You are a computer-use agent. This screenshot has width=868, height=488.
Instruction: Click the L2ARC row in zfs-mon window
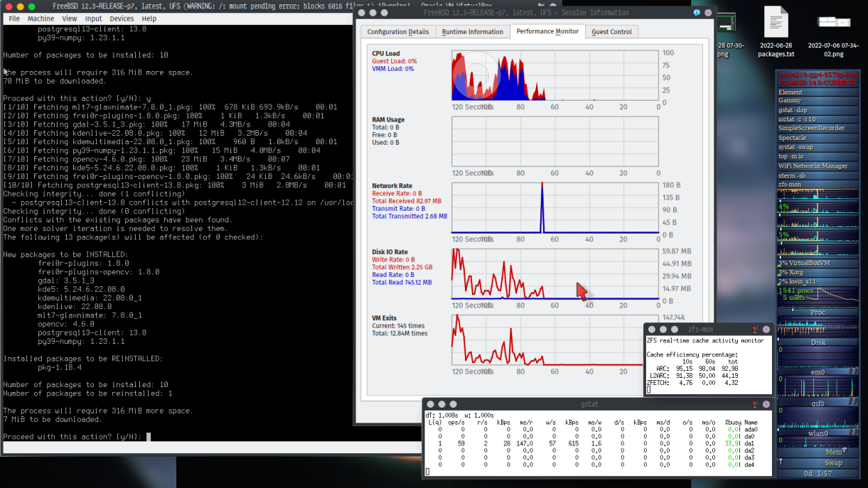pyautogui.click(x=693, y=376)
